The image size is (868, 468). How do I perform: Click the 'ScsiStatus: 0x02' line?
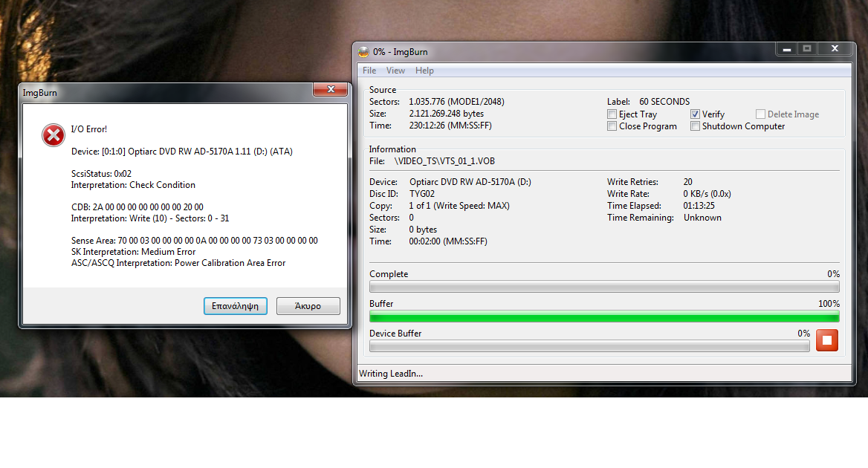[101, 174]
